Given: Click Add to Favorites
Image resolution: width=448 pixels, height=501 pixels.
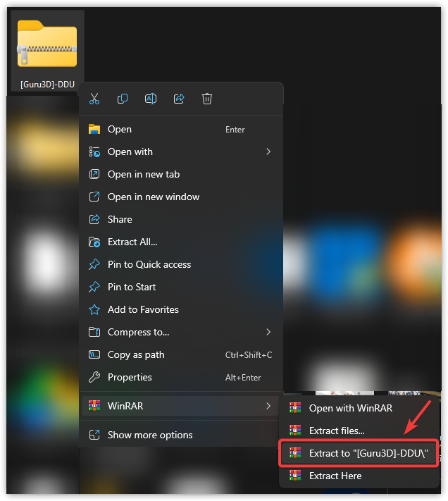Looking at the screenshot, I should click(x=181, y=309).
